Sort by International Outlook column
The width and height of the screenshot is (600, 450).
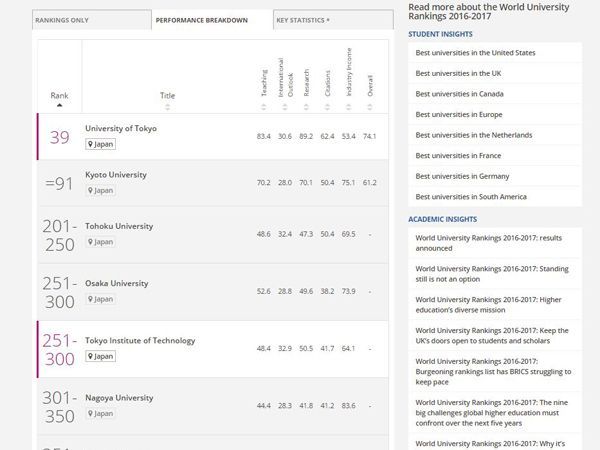tap(285, 77)
